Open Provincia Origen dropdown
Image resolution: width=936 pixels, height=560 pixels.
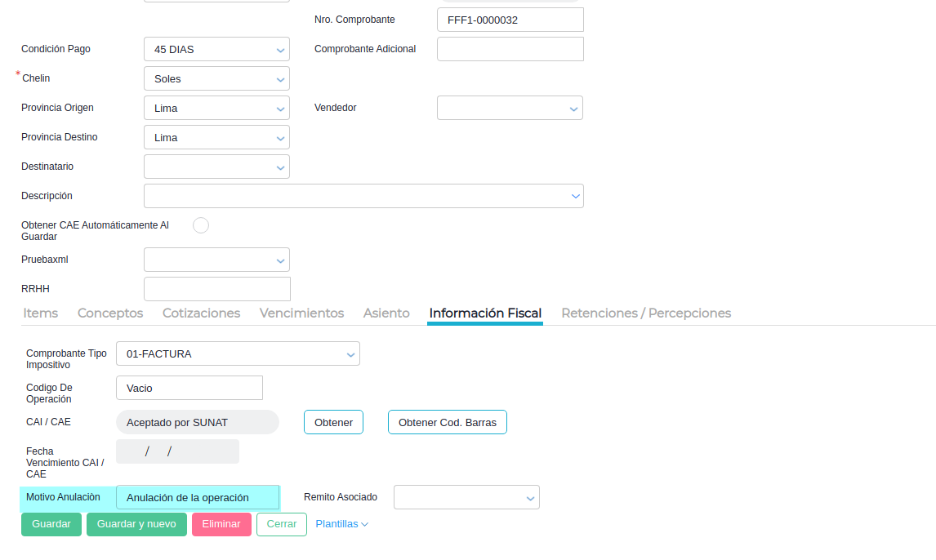point(216,108)
